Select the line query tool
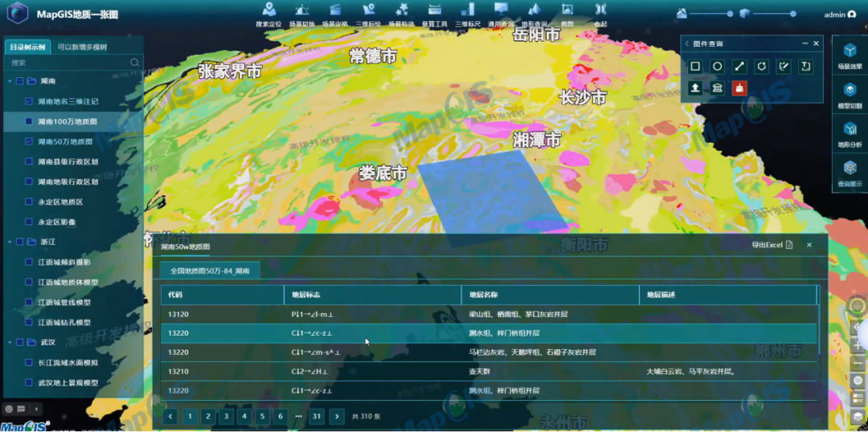 coord(739,67)
